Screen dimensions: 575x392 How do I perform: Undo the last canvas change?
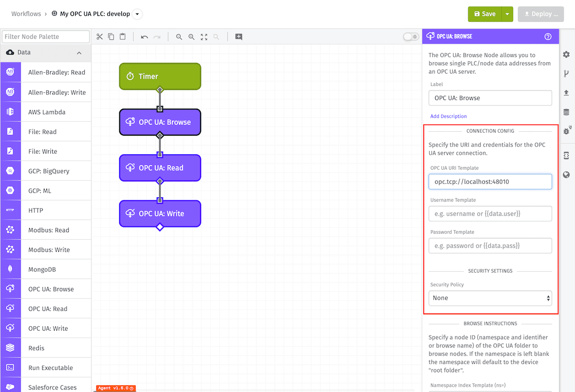click(x=144, y=37)
